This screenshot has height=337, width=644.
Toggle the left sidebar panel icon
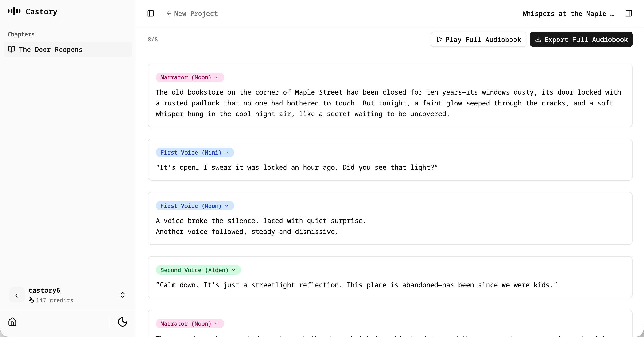[x=151, y=13]
